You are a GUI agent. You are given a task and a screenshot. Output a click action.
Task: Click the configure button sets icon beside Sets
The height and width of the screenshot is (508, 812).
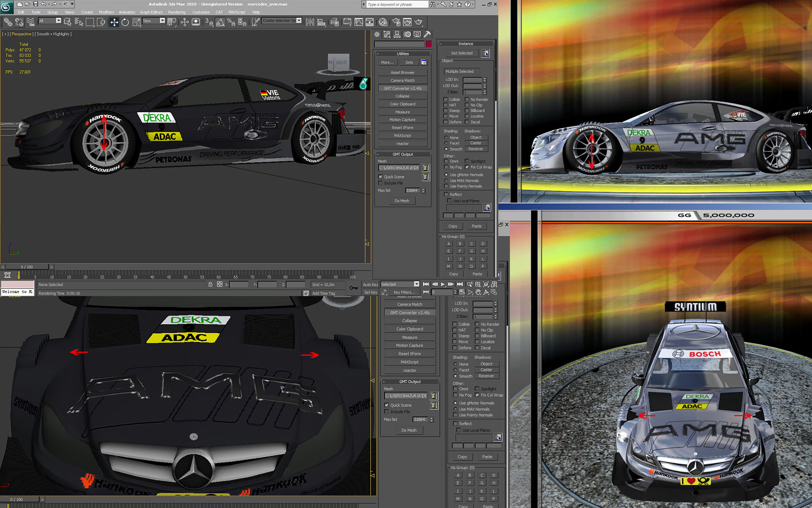coord(424,62)
